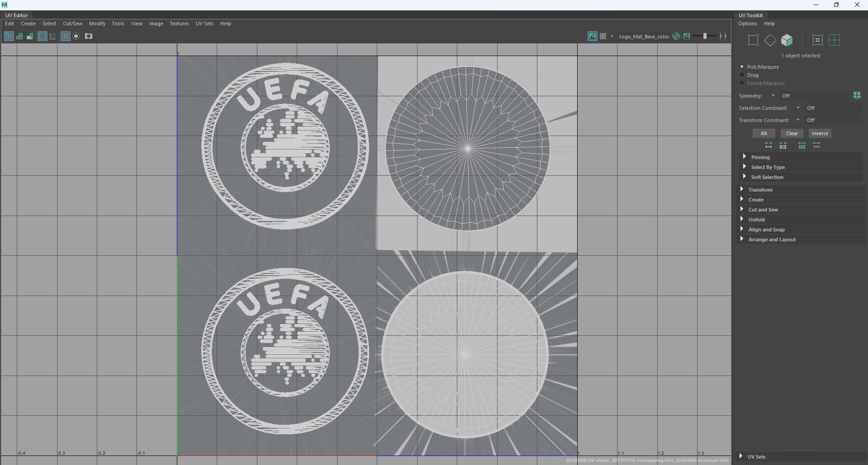Viewport: 868px width, 465px height.
Task: Expand the Select By Type section
Action: pos(801,167)
